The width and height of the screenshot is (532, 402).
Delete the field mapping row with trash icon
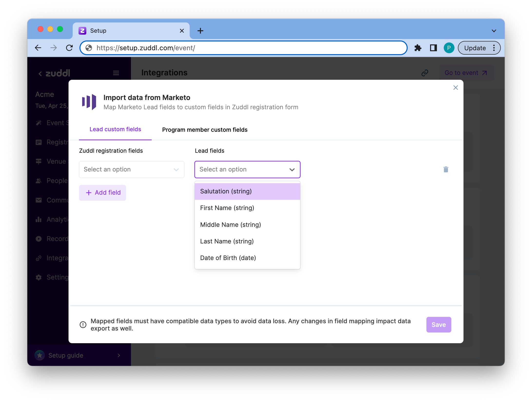pos(445,169)
